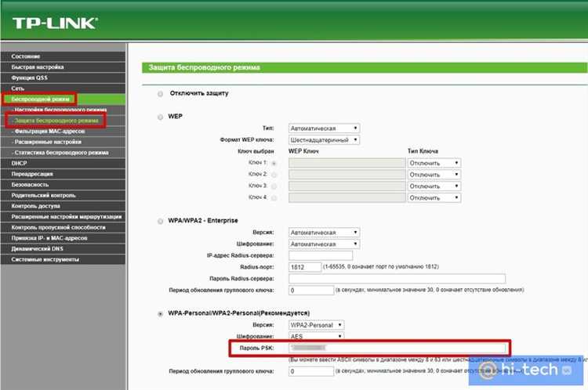This screenshot has height=390, width=588.
Task: Select the WPA-Personal/WPA2-Personal radio button
Action: click(160, 313)
